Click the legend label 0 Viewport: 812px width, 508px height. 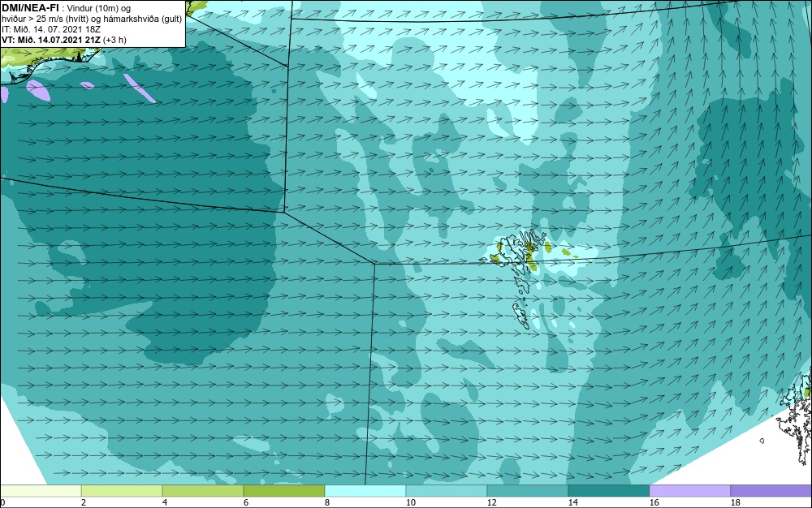(2, 502)
